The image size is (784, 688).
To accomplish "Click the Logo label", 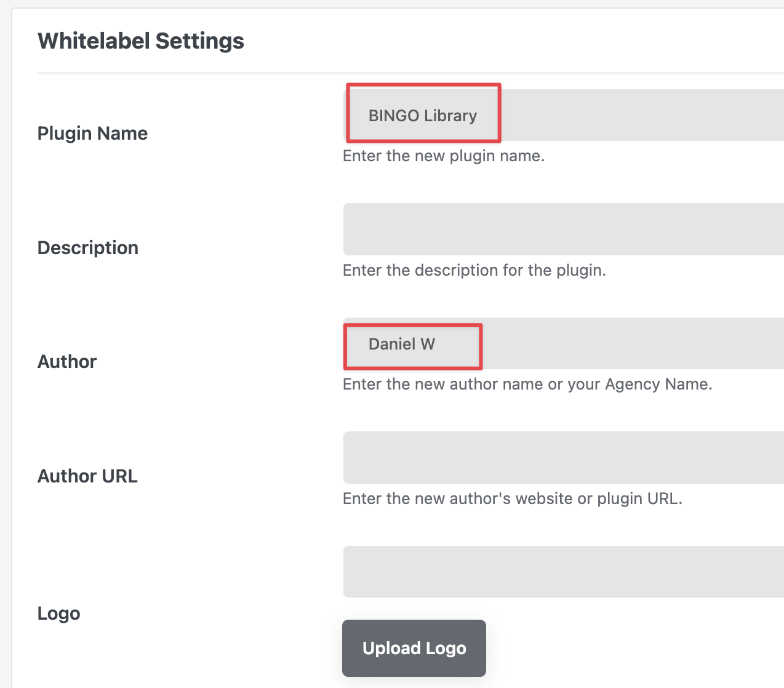I will pos(59,614).
